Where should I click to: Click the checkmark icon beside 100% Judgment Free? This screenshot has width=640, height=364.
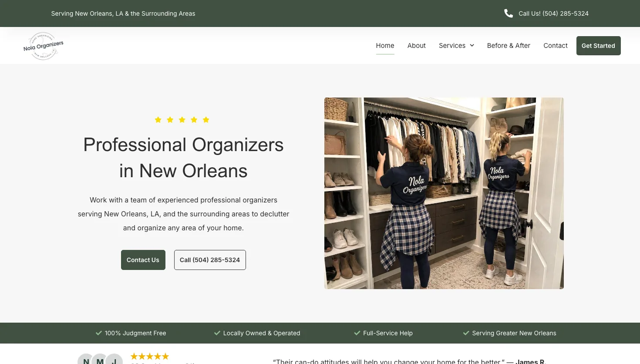(99, 333)
